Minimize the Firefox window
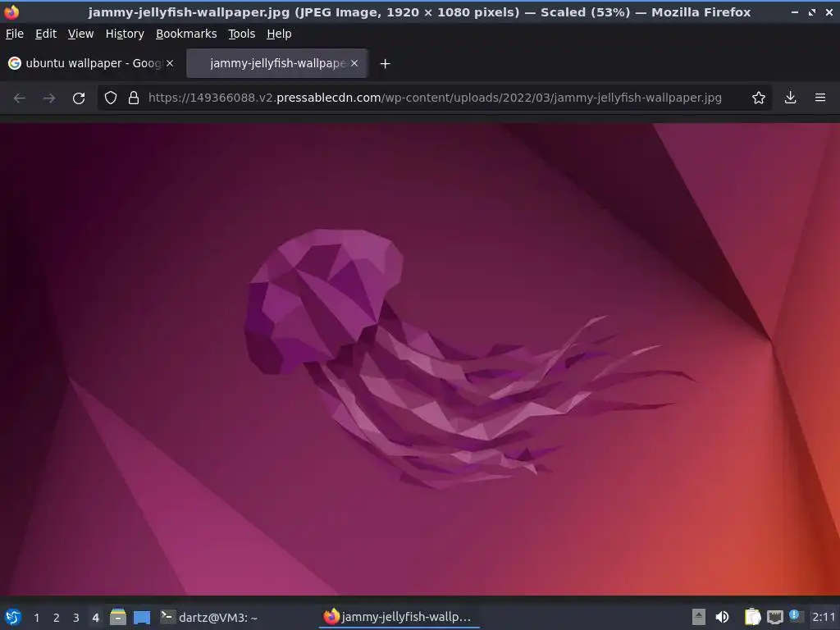Viewport: 840px width, 630px height. [795, 11]
